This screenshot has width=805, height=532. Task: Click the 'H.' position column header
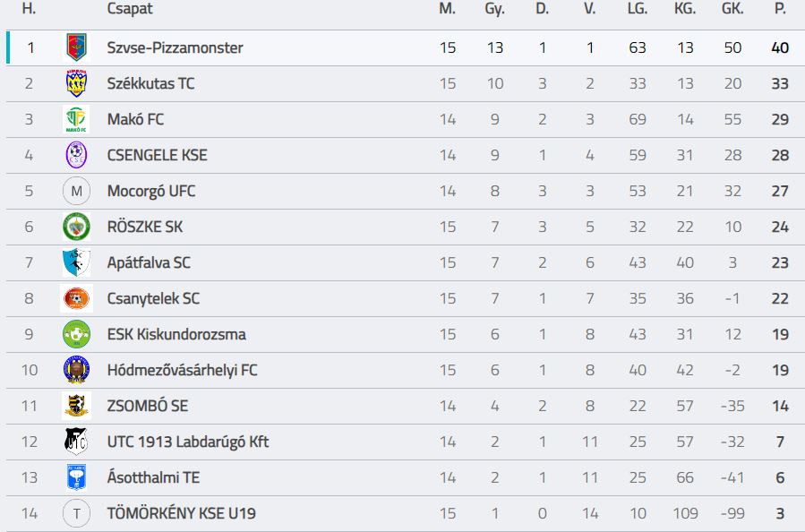pos(29,9)
